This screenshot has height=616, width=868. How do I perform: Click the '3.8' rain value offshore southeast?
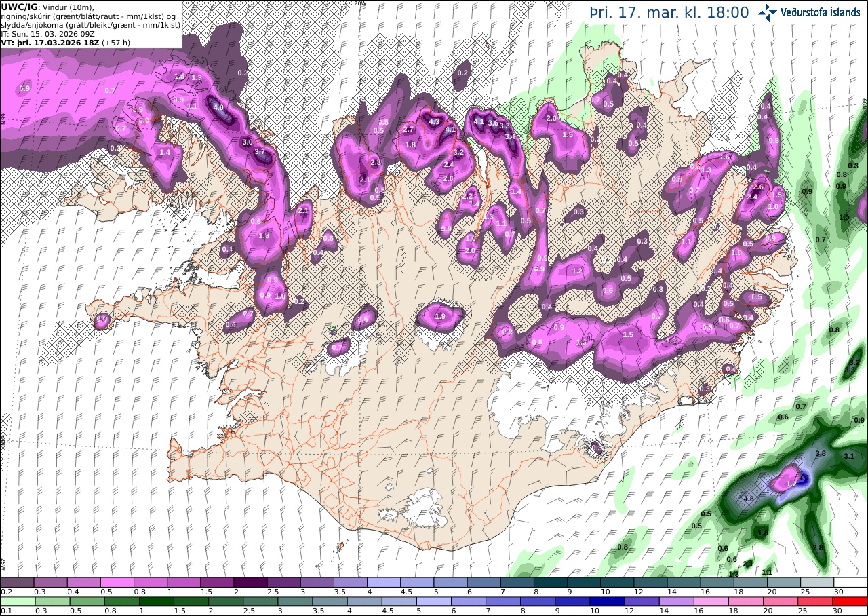tap(821, 453)
